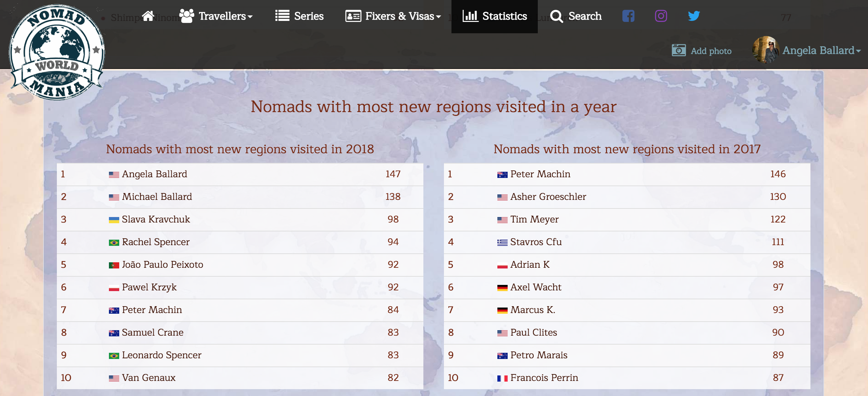This screenshot has width=868, height=396.
Task: Open Slava Kravchuk's traveller profile
Action: (156, 219)
